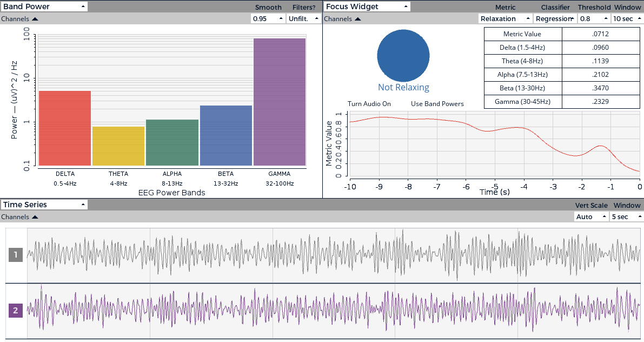
Task: Open the 5 sec time series window dropdown
Action: [626, 216]
